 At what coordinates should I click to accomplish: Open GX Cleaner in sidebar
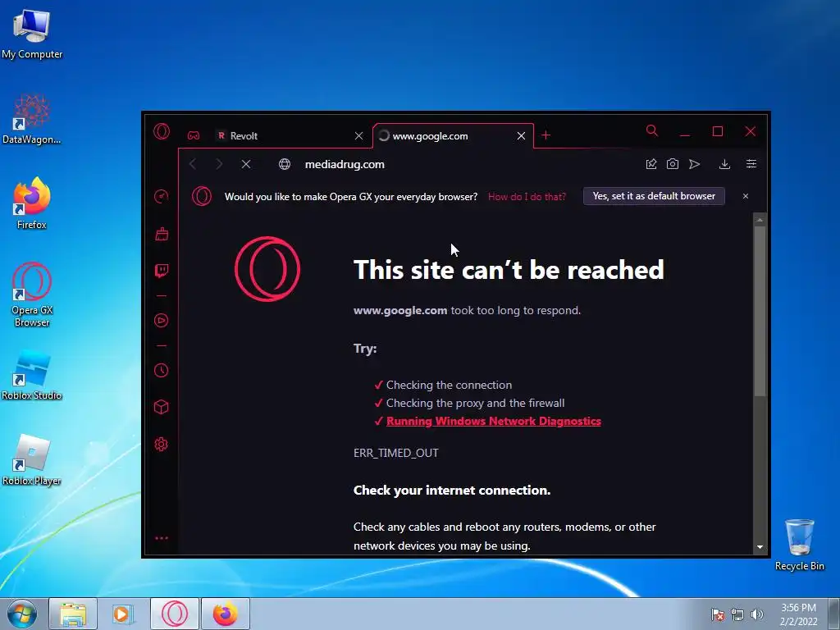coord(162,234)
